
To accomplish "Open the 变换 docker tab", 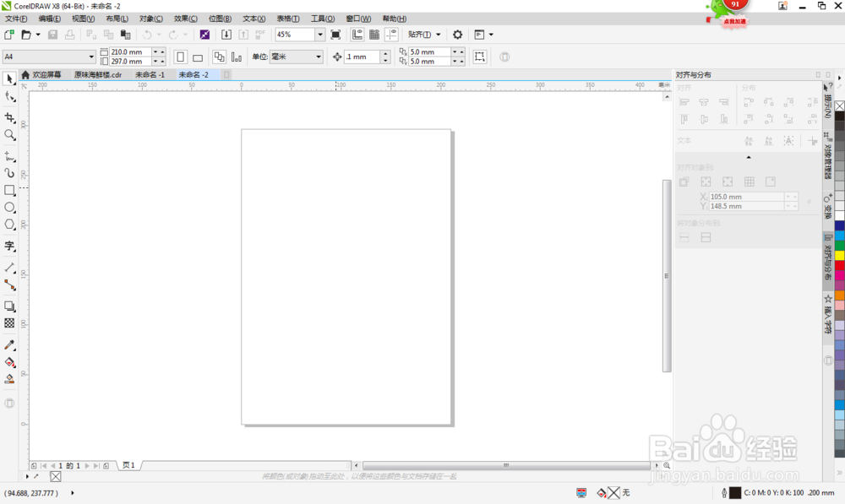I will pyautogui.click(x=828, y=206).
